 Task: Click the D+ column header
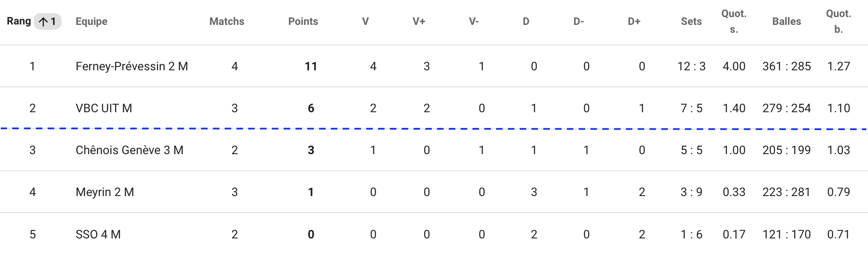pos(634,21)
